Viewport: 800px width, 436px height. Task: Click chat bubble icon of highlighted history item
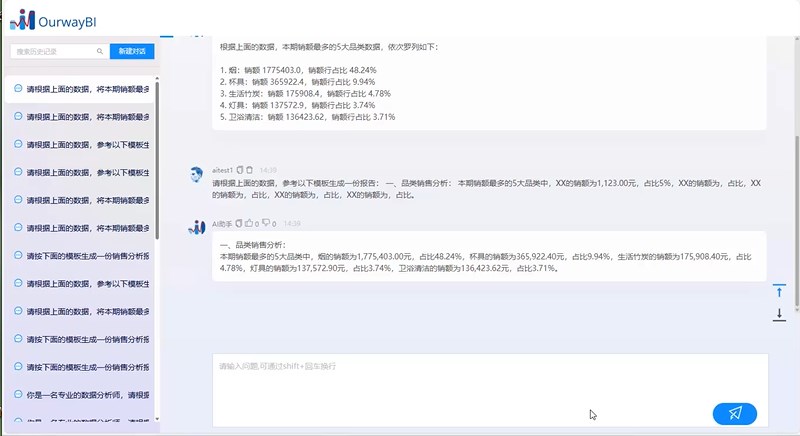click(x=18, y=88)
